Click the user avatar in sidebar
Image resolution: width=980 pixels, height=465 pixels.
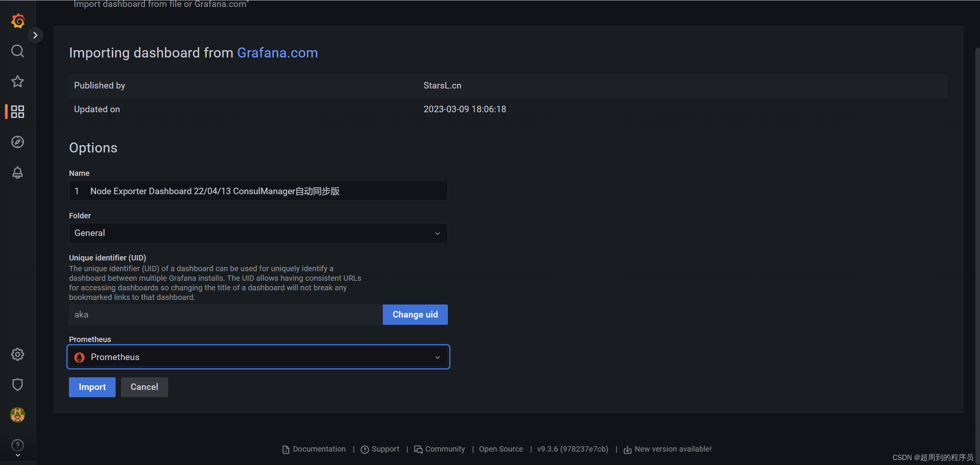18,414
